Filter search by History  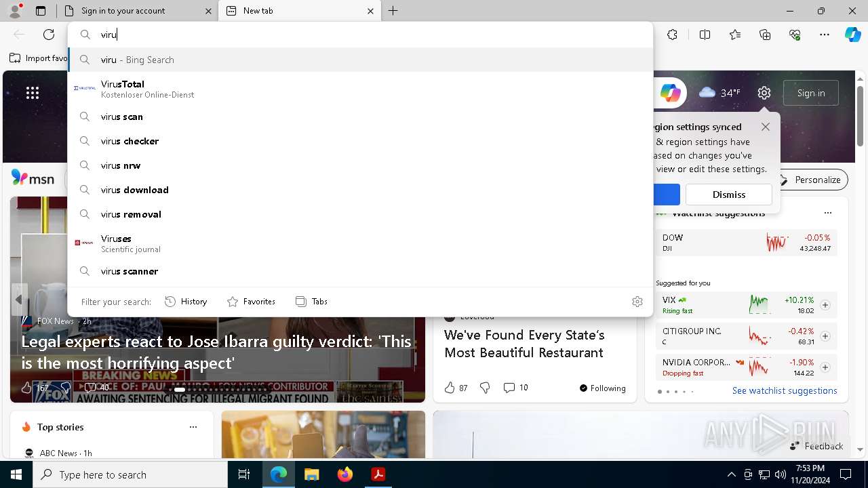pyautogui.click(x=186, y=302)
